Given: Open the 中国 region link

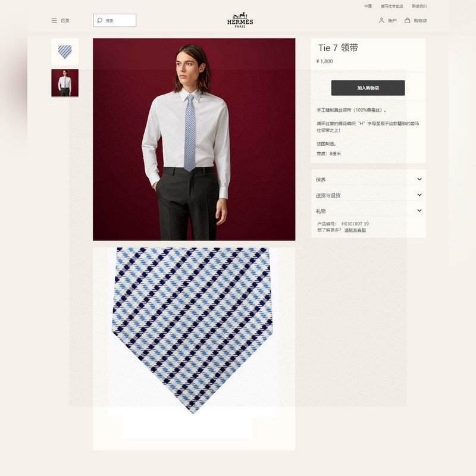Looking at the screenshot, I should click(x=368, y=6).
